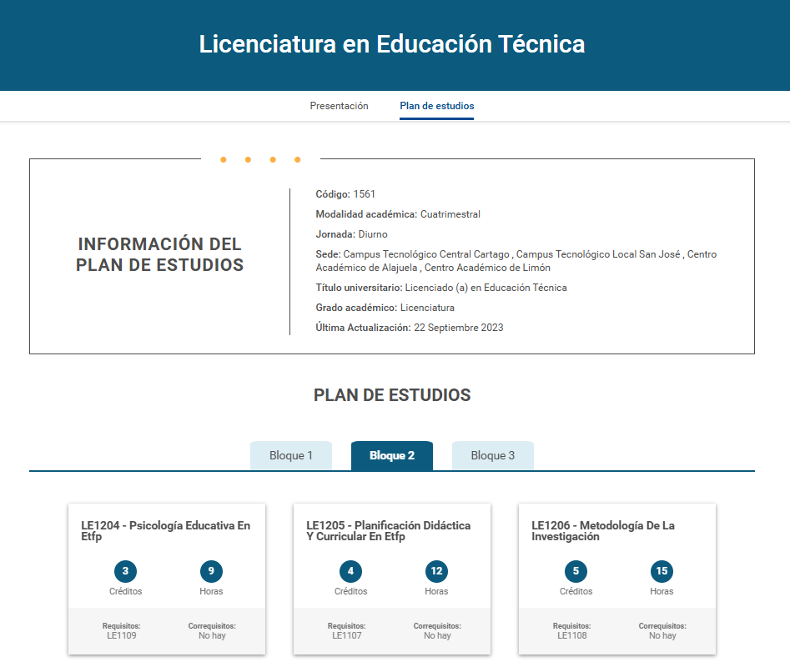
Task: Click the 4 credits badge for LE1205
Action: 351,571
